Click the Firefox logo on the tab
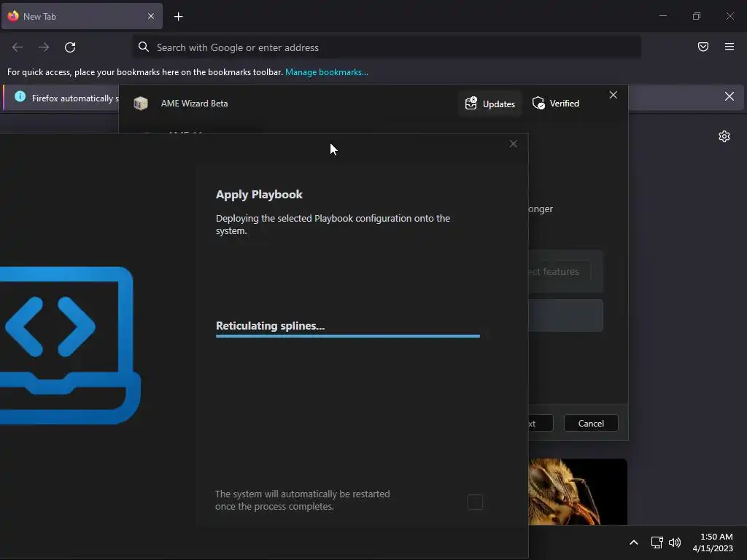 click(x=13, y=16)
